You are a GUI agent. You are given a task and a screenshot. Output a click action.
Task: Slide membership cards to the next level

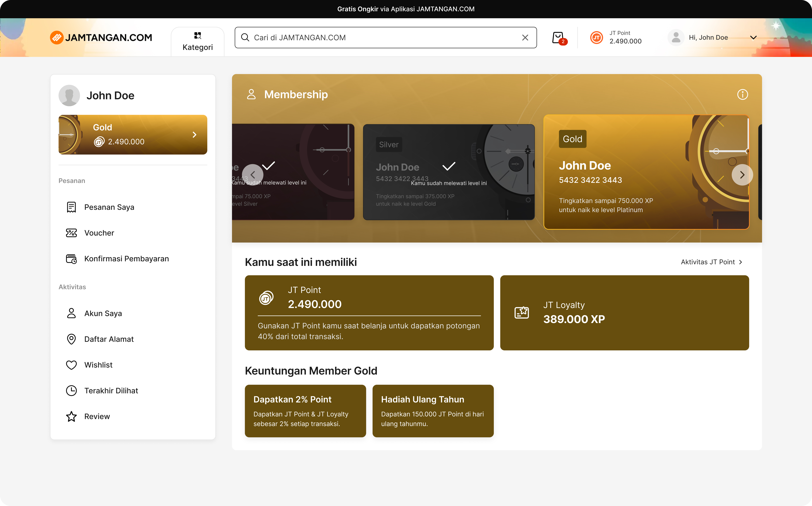click(742, 175)
